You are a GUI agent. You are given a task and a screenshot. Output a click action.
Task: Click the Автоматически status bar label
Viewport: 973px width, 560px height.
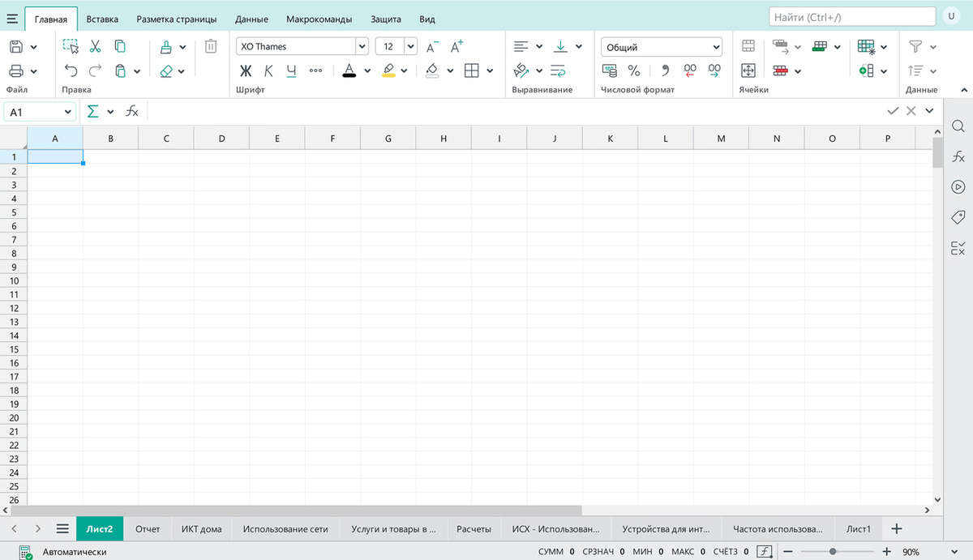[x=73, y=552]
